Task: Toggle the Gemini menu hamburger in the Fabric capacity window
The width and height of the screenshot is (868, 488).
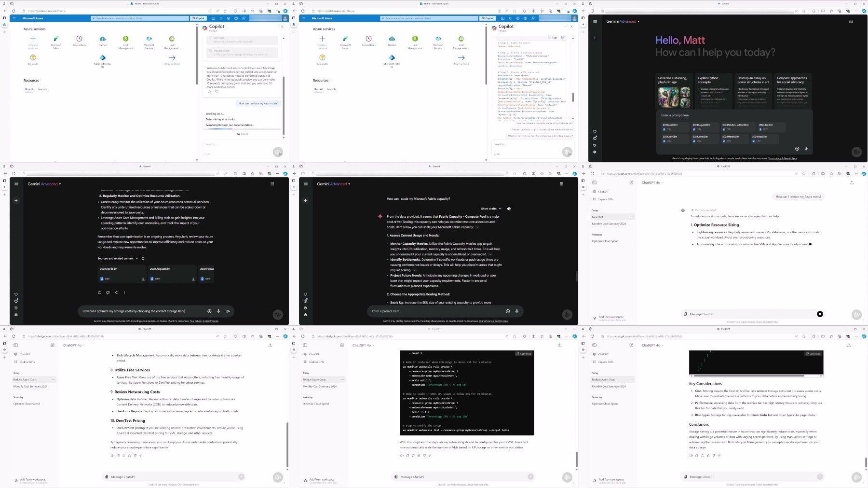Action: point(306,184)
